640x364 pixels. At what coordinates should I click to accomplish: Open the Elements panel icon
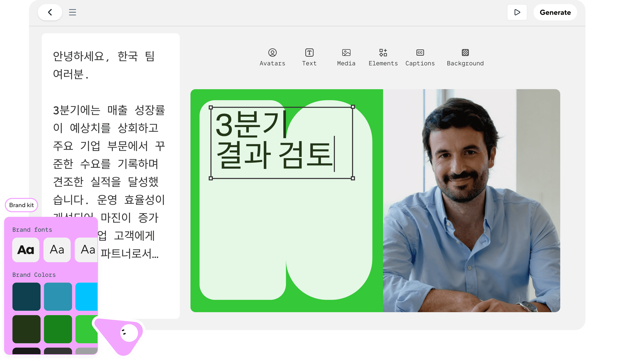(383, 53)
